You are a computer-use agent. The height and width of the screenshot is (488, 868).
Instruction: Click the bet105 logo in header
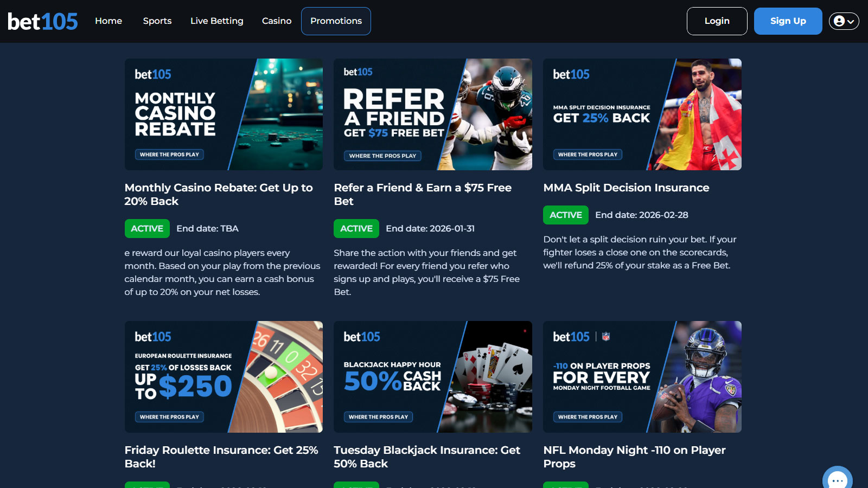click(43, 21)
